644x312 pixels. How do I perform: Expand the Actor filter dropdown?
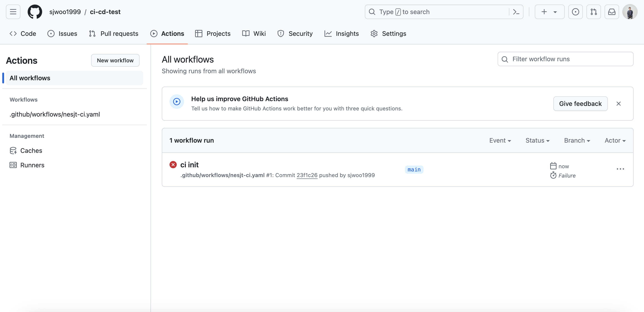[615, 140]
